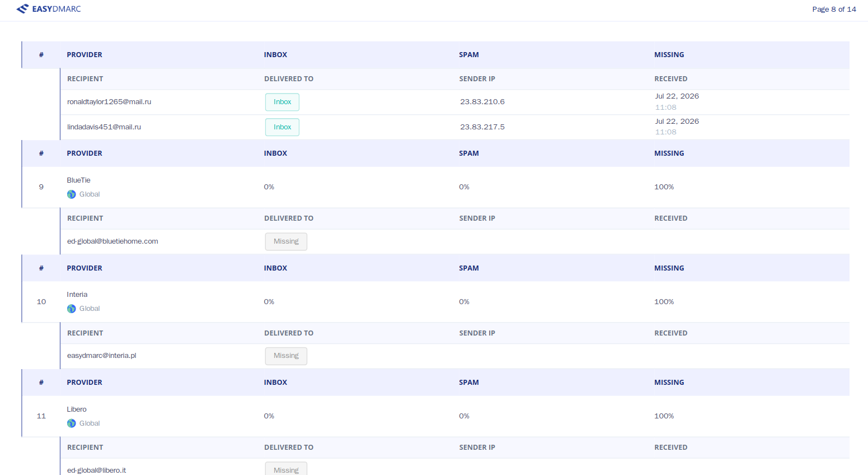Screen dimensions: 868x475
Task: Click 100% missing value for Interia
Action: (664, 302)
